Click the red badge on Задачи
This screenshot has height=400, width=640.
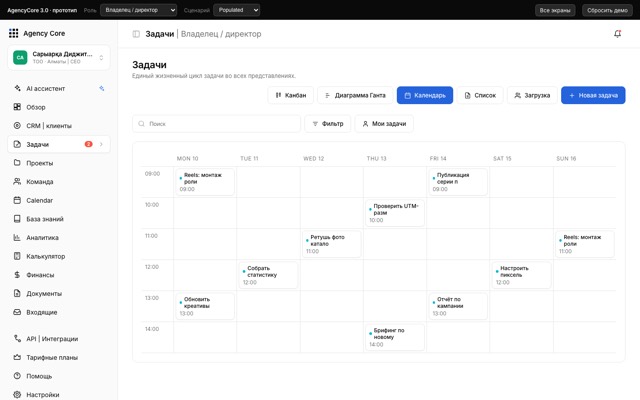89,144
